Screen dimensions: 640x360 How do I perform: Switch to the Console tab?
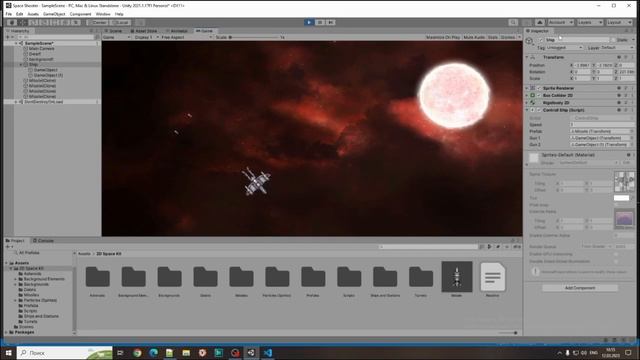pos(43,241)
